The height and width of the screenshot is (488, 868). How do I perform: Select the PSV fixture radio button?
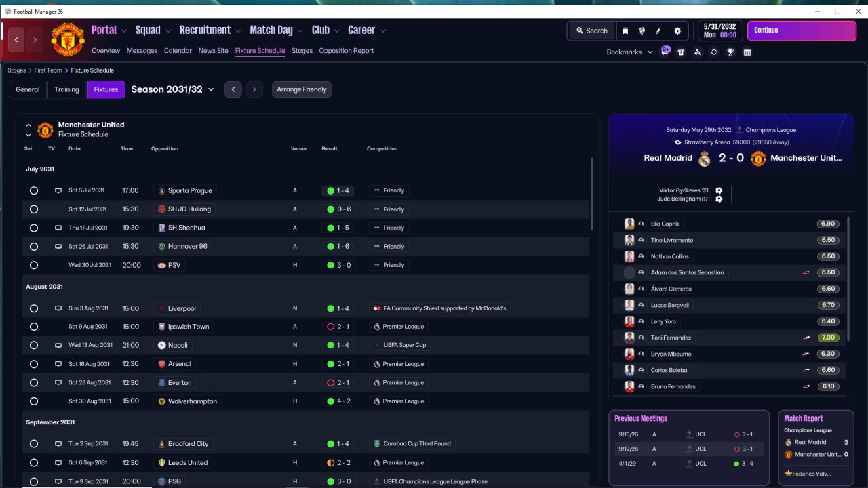[x=34, y=266]
